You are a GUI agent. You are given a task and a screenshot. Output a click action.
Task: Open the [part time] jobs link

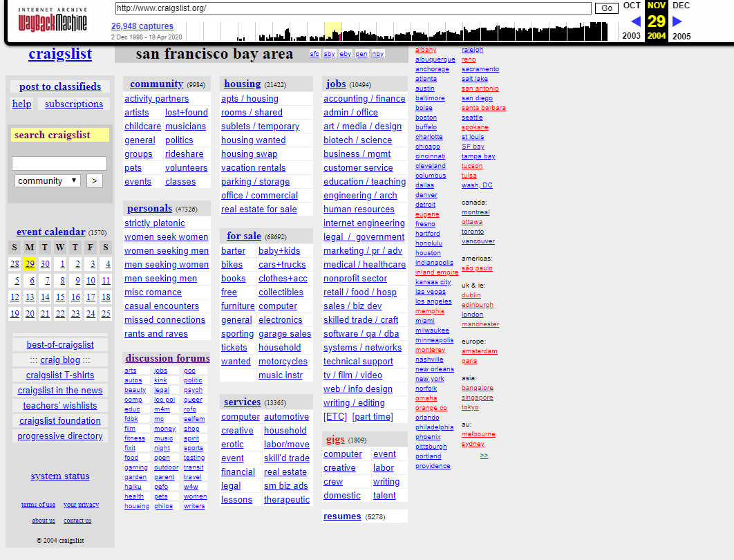pyautogui.click(x=373, y=416)
